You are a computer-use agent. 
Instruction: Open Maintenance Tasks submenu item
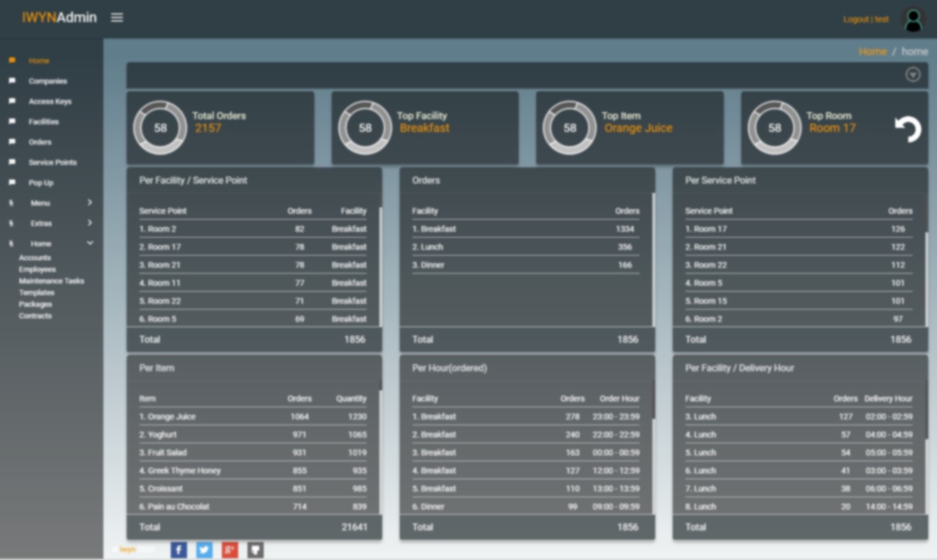tap(51, 281)
